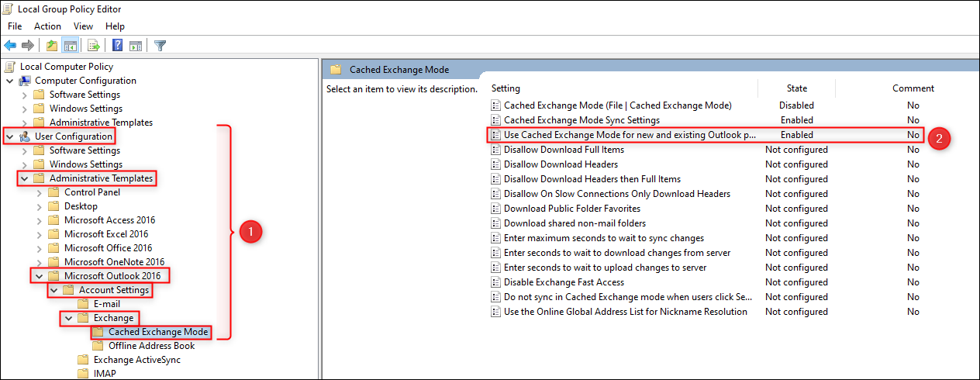This screenshot has height=380, width=980.
Task: Click policy icon beside Download shared non-mail folders
Action: pyautogui.click(x=496, y=223)
